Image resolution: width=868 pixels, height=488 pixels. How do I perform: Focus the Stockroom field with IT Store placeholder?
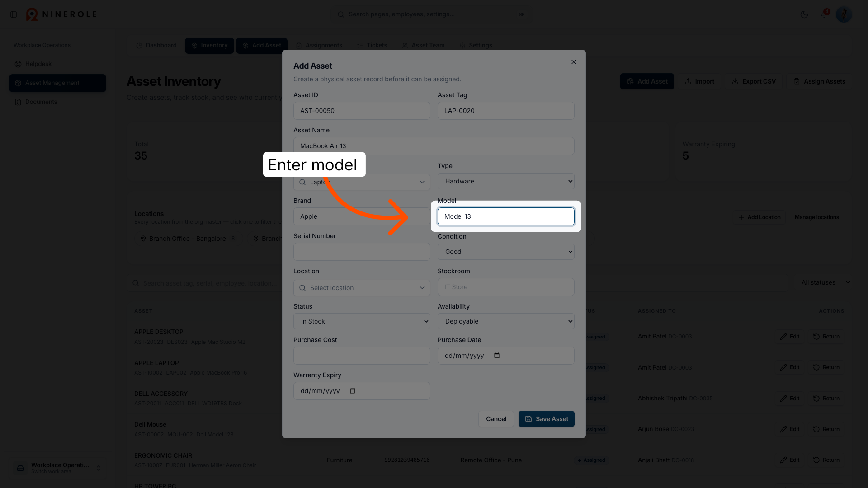506,287
